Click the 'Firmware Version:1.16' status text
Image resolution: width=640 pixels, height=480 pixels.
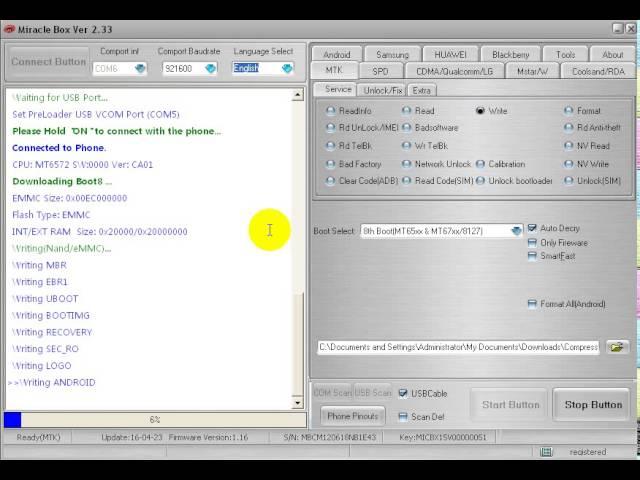pyautogui.click(x=208, y=437)
